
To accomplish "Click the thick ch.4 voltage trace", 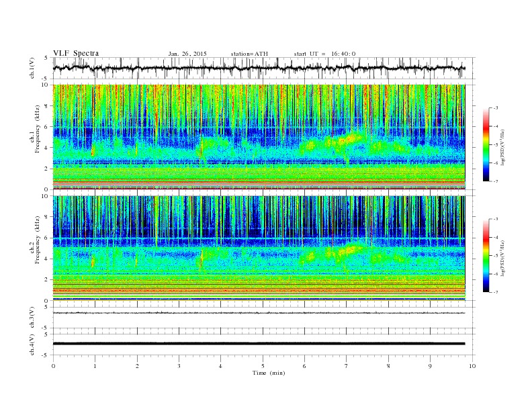I will point(259,344).
